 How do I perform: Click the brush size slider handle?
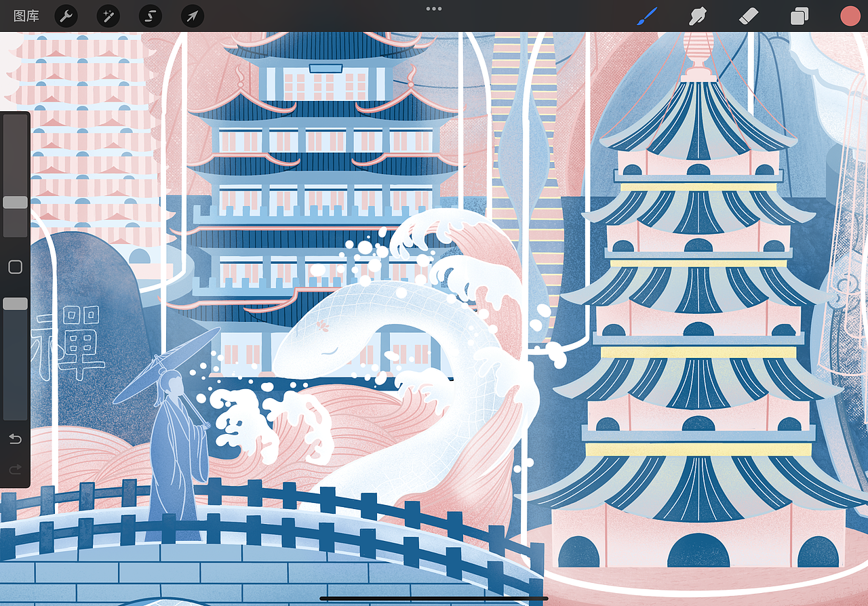(15, 202)
